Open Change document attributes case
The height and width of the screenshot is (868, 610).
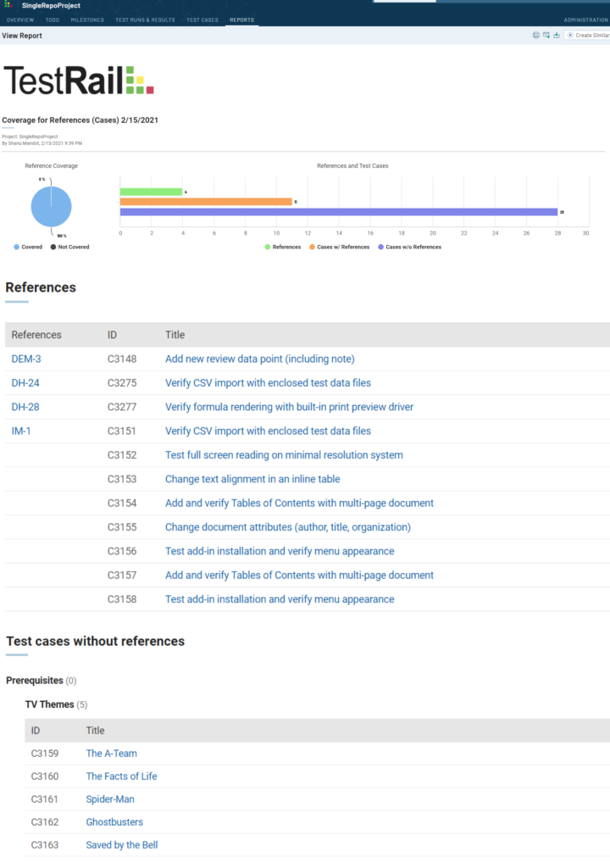pyautogui.click(x=288, y=527)
